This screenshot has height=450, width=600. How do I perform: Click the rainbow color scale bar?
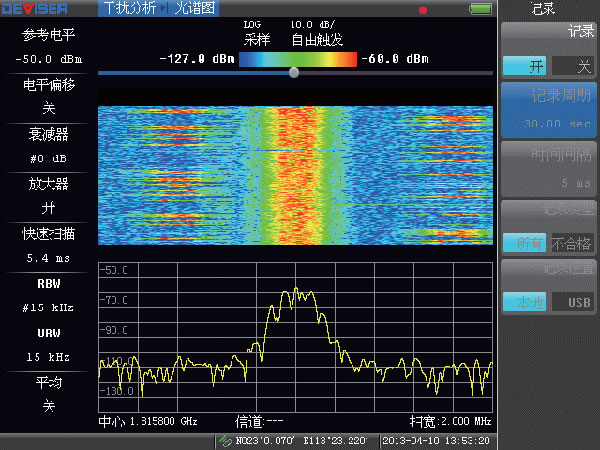coord(298,58)
